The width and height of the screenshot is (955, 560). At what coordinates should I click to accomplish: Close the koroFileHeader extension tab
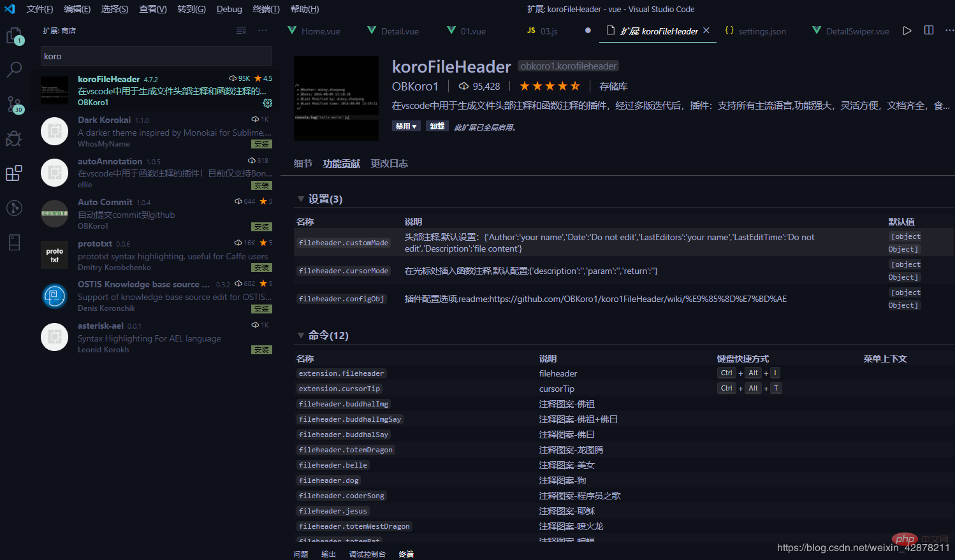706,31
